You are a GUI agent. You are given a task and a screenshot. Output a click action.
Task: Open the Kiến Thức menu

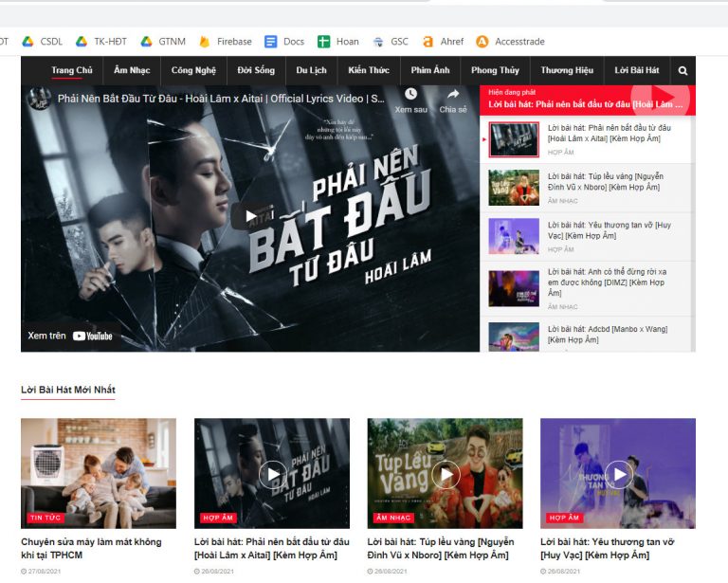(369, 70)
